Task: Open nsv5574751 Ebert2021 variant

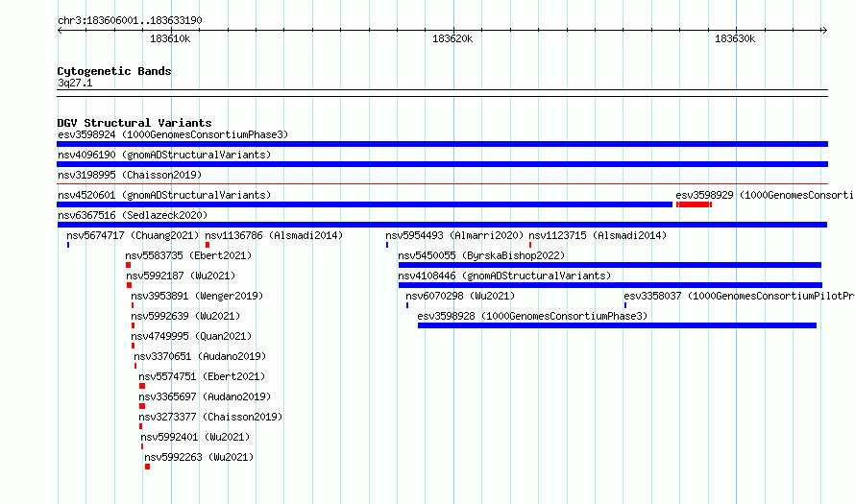Action: 202,376
